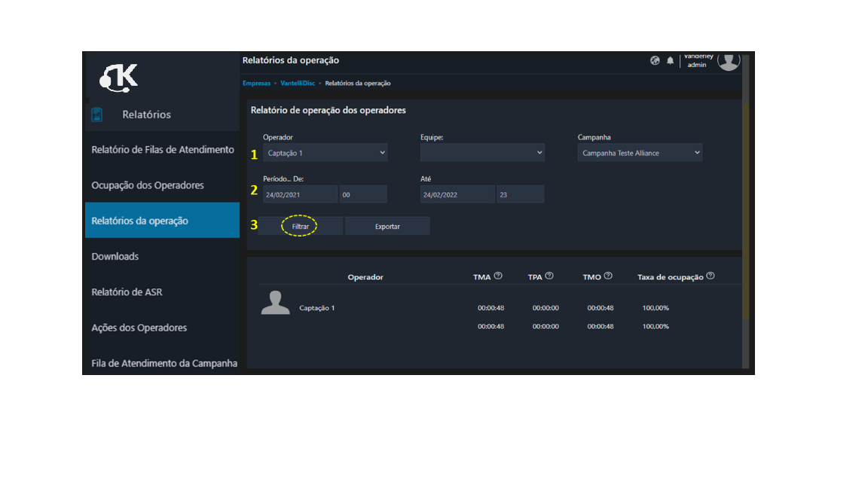Click the Exportar button
The width and height of the screenshot is (868, 488).
(x=387, y=226)
